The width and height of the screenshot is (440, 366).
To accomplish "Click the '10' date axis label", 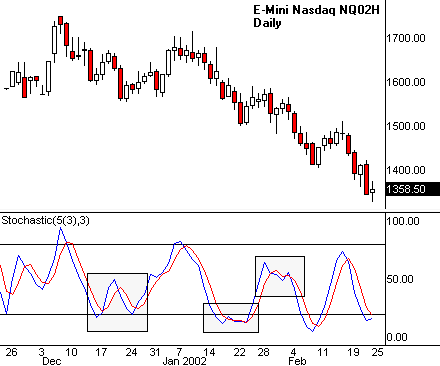I will click(x=71, y=352).
